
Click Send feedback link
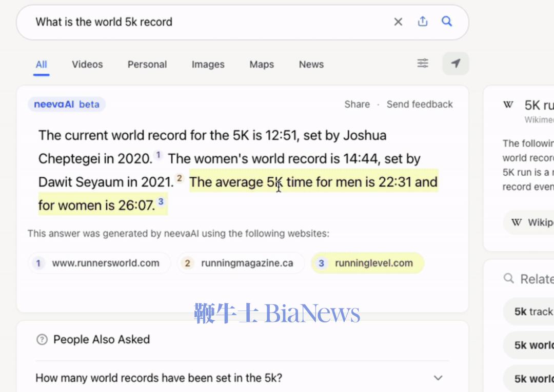click(x=420, y=105)
